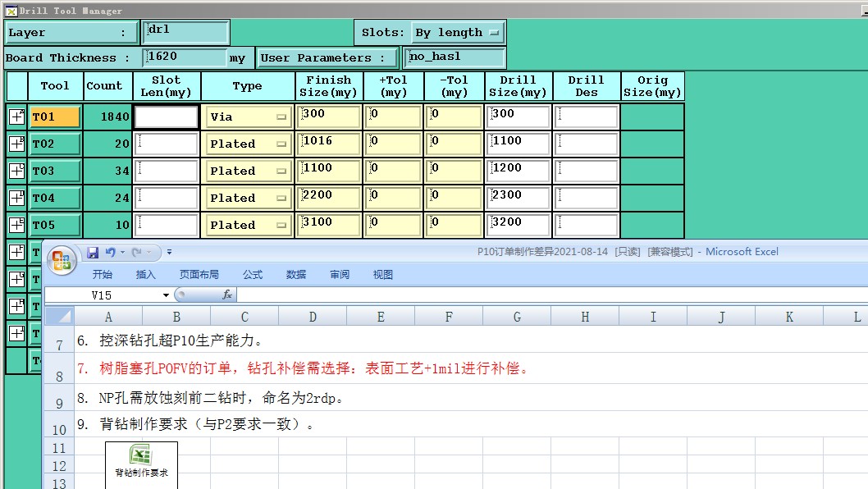
Task: Select Excel column D header
Action: click(313, 317)
